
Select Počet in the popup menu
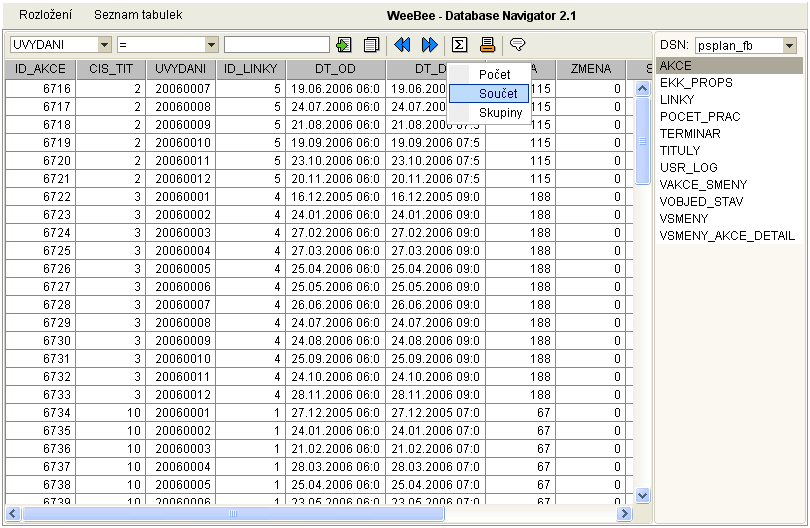pos(494,75)
